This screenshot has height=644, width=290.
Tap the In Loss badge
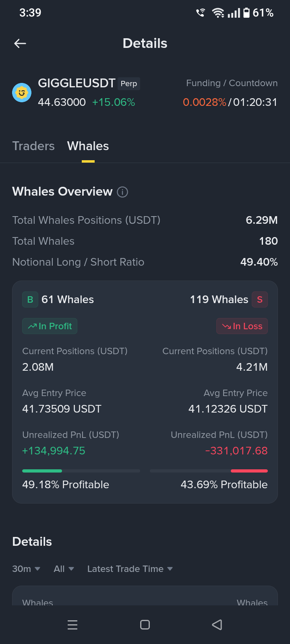tap(242, 326)
